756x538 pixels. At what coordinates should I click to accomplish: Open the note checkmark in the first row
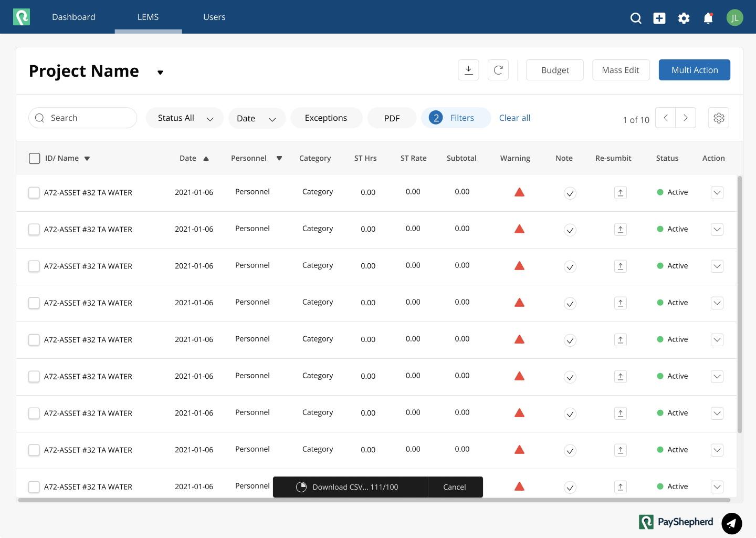pos(570,193)
